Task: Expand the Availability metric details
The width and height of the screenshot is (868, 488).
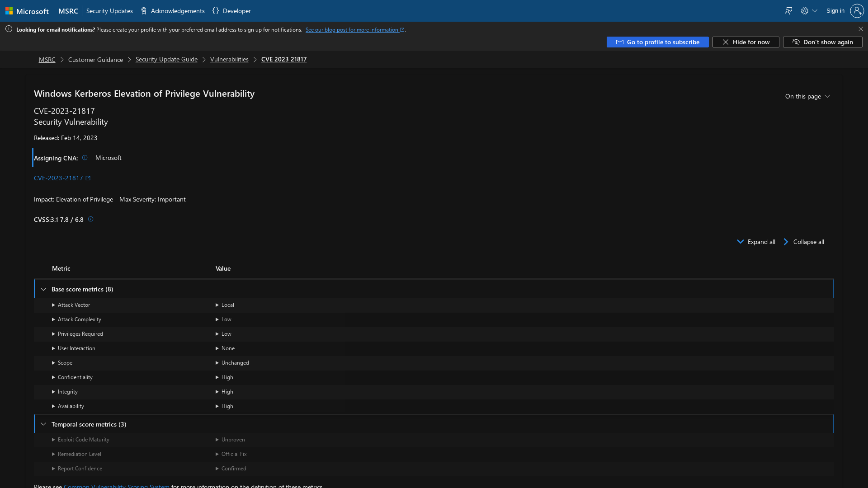Action: 68,406
